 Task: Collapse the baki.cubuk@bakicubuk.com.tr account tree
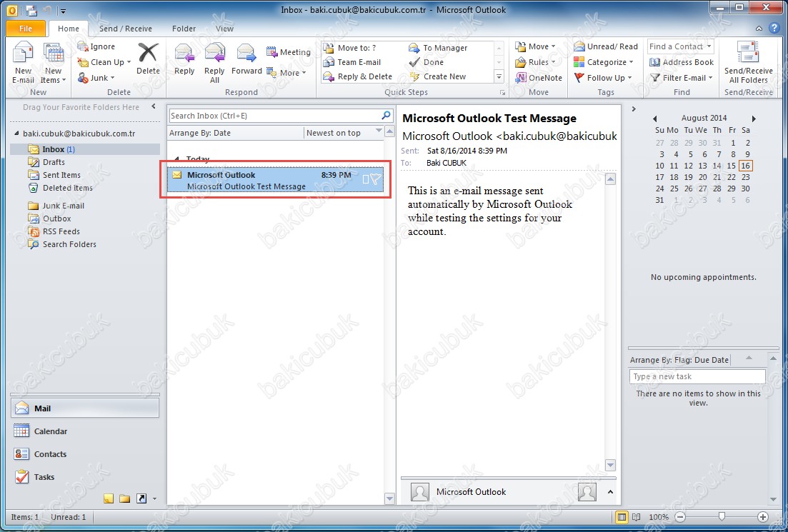[16, 134]
